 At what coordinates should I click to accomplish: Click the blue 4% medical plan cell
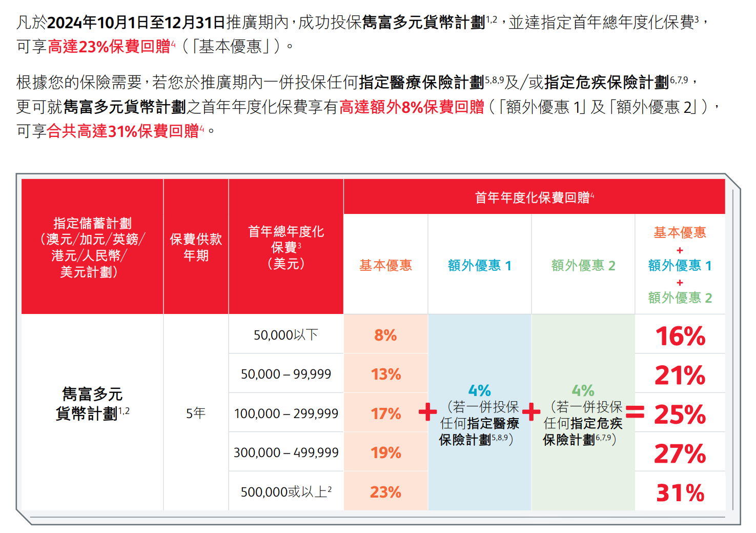(479, 412)
